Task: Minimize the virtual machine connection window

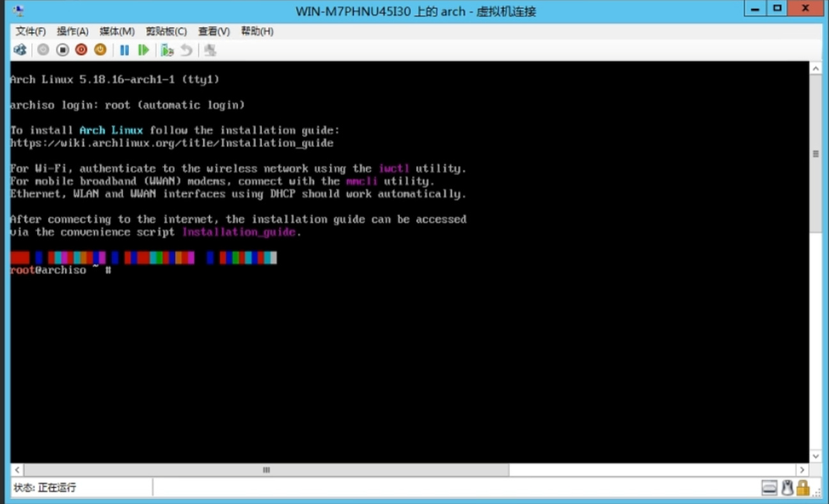Action: click(x=755, y=9)
